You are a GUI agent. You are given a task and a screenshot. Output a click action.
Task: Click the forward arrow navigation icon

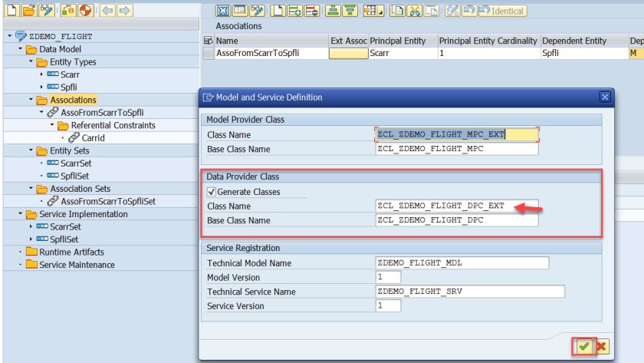(124, 11)
